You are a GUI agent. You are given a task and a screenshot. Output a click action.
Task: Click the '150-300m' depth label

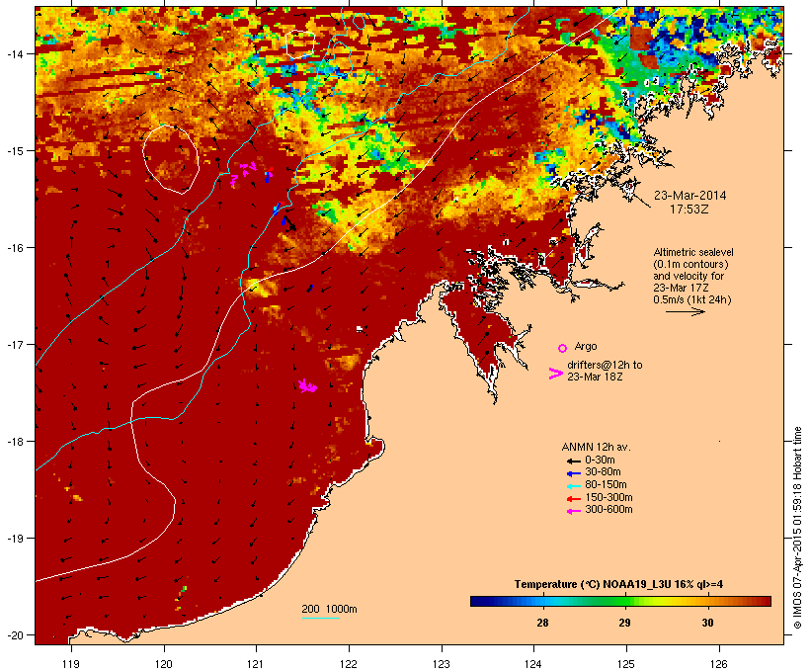(609, 497)
